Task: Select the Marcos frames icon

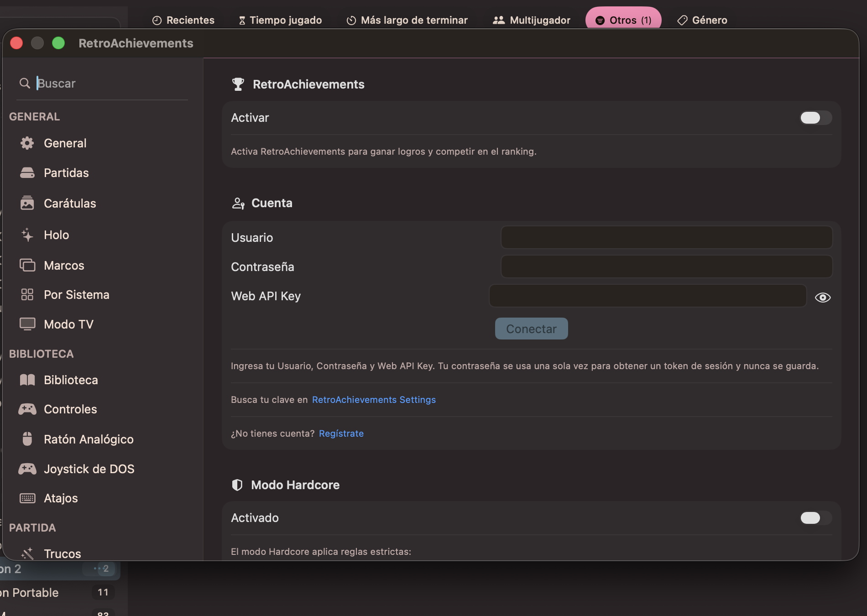Action: 27,265
